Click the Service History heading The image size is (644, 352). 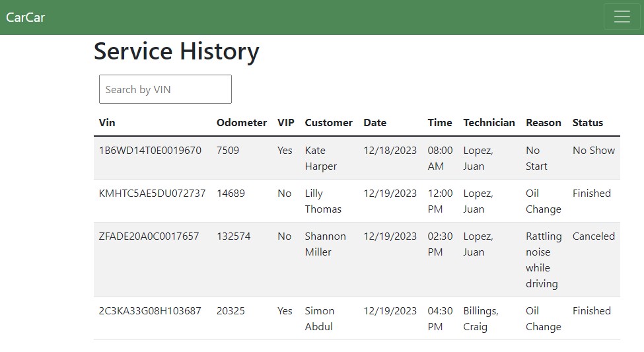pos(176,52)
